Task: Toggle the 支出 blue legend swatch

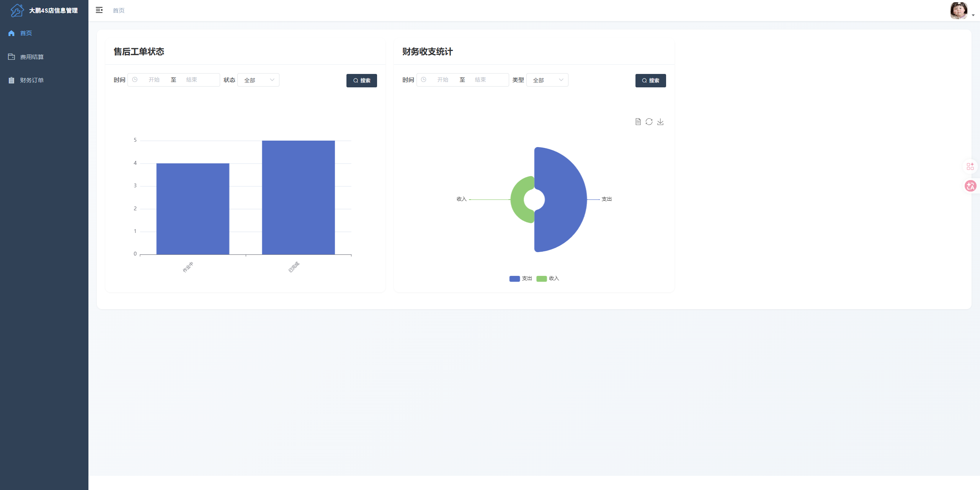Action: [x=514, y=279]
